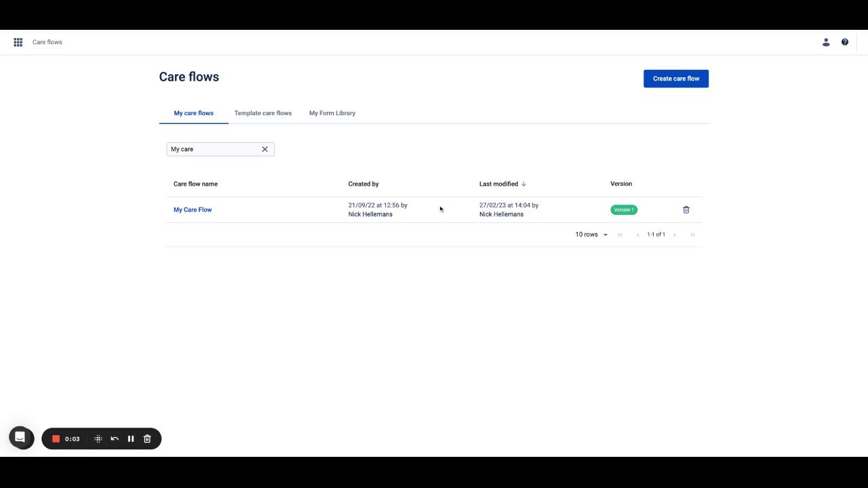The height and width of the screenshot is (488, 868).
Task: Click the Care flows page heading
Action: click(189, 77)
